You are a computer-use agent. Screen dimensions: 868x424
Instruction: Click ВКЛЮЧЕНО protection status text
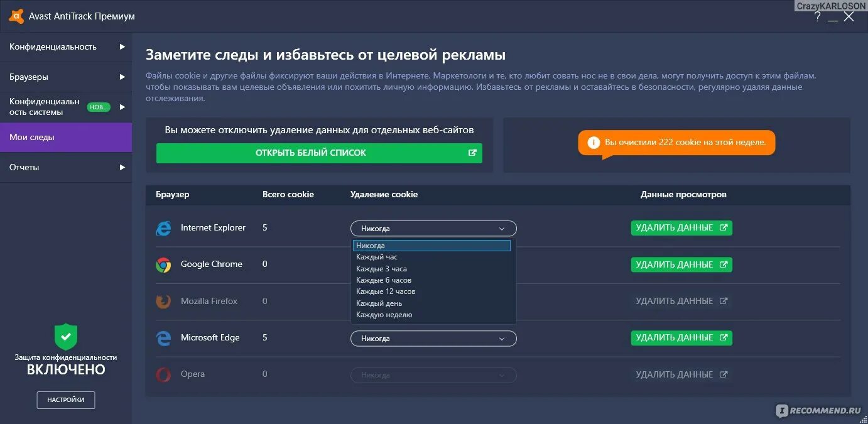coord(66,369)
